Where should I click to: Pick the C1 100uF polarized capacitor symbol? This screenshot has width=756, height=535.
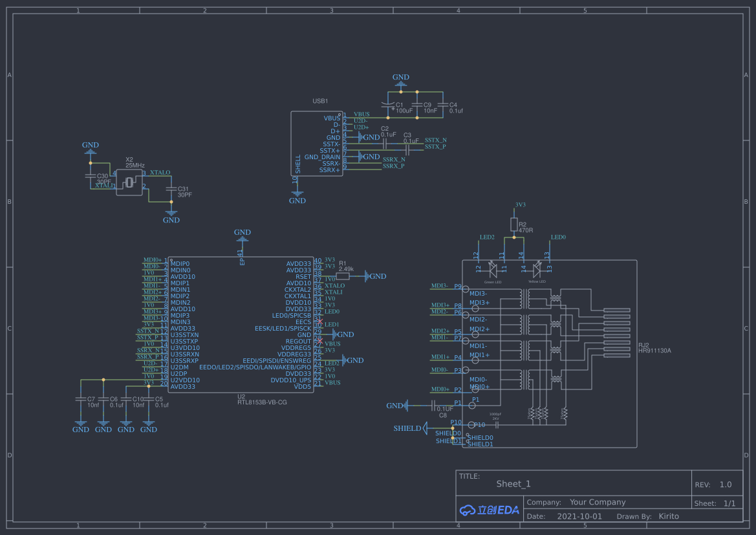(x=388, y=105)
